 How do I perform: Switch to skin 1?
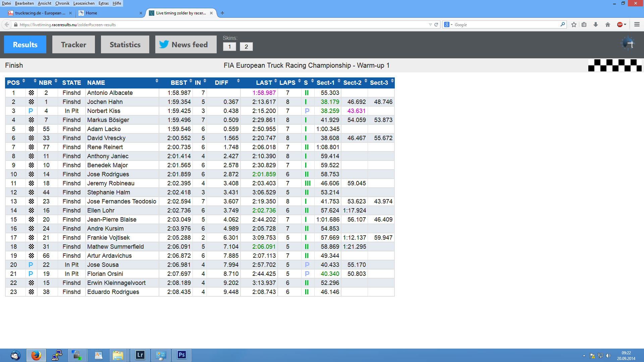coord(229,47)
